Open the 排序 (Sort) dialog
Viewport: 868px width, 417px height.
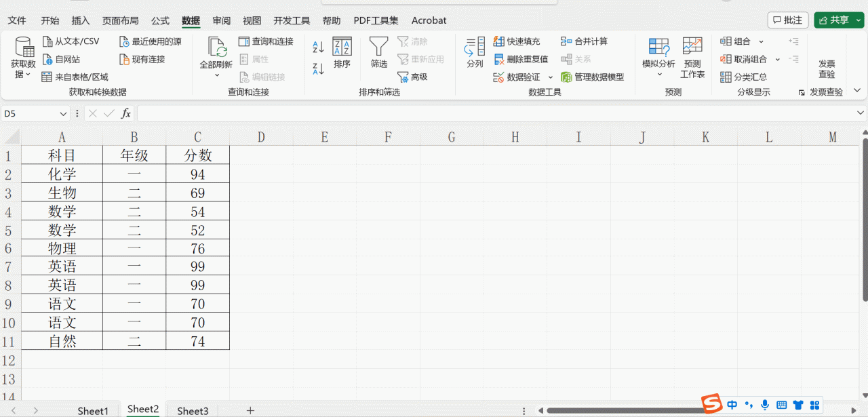click(x=342, y=53)
